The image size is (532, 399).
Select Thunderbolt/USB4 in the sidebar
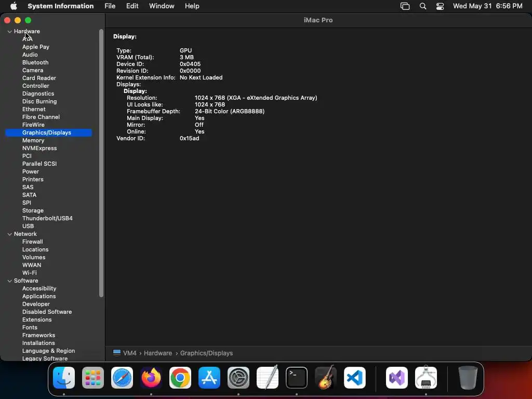(x=47, y=219)
